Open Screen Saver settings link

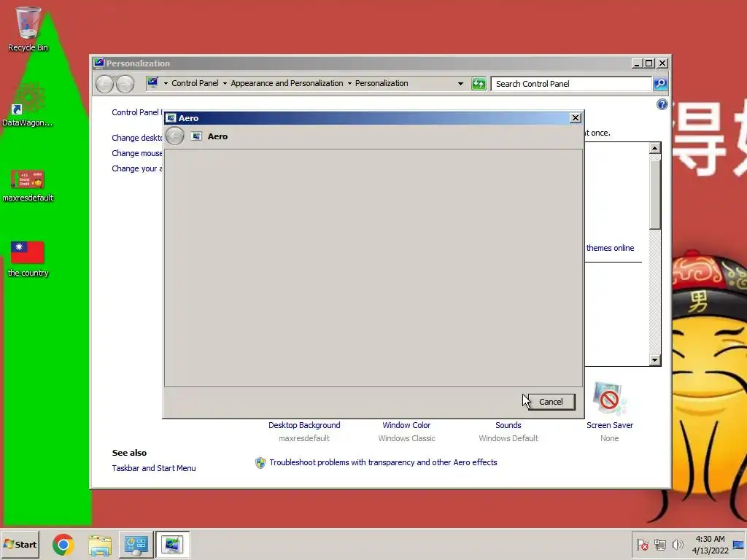[x=610, y=425]
